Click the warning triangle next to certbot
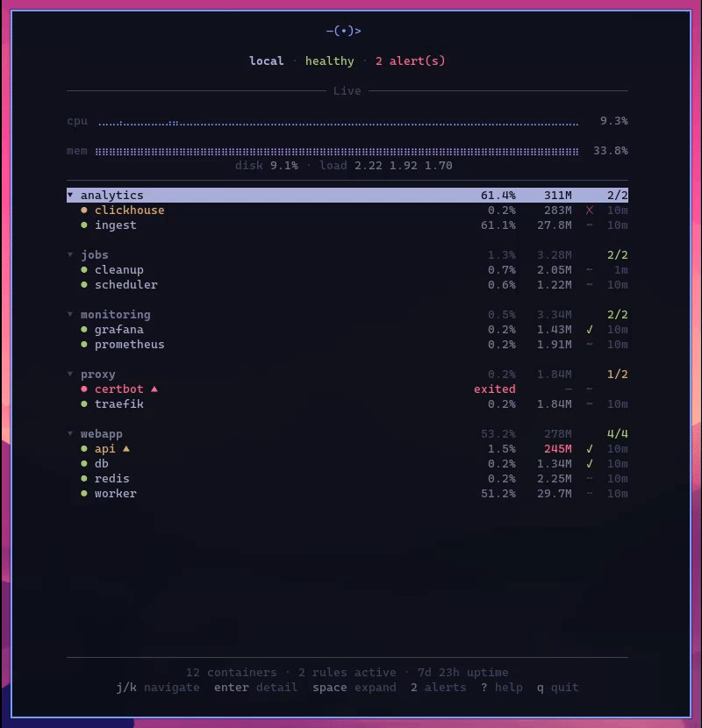 click(x=154, y=389)
